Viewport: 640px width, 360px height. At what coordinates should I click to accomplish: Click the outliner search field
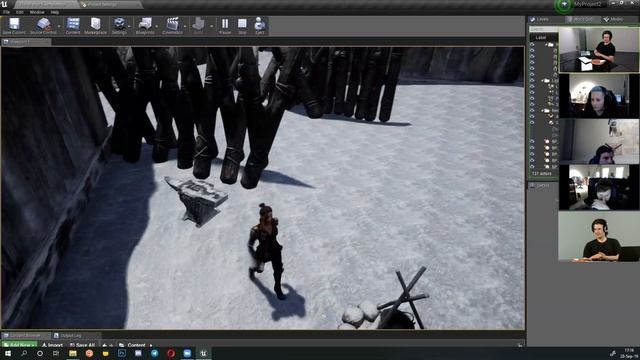[x=543, y=29]
